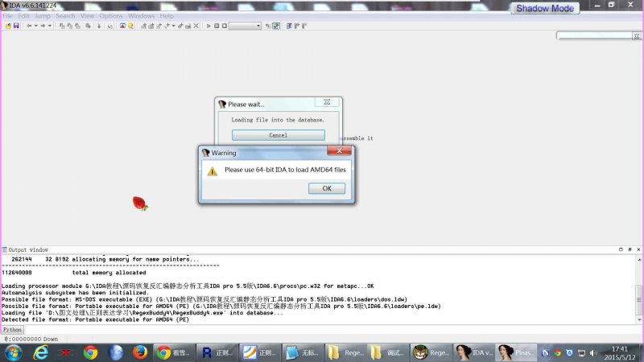Viewport: 644px width, 362px height.
Task: Launch Internet Explorer from the taskbar
Action: point(41,352)
